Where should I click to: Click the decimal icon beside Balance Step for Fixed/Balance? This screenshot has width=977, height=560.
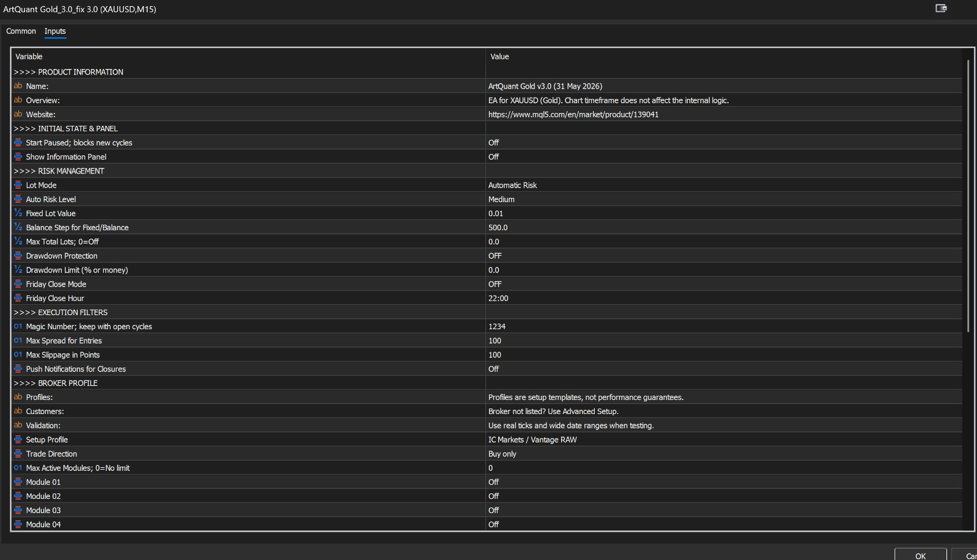[x=18, y=227]
